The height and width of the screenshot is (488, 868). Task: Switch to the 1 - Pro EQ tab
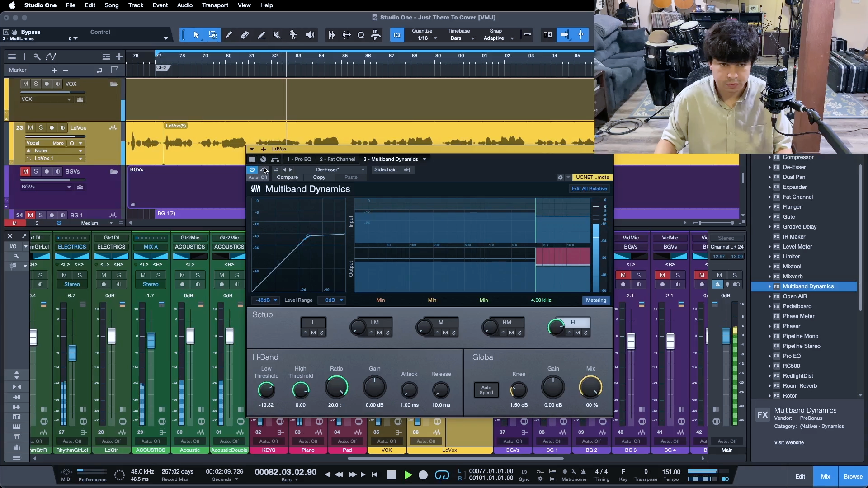coord(299,159)
